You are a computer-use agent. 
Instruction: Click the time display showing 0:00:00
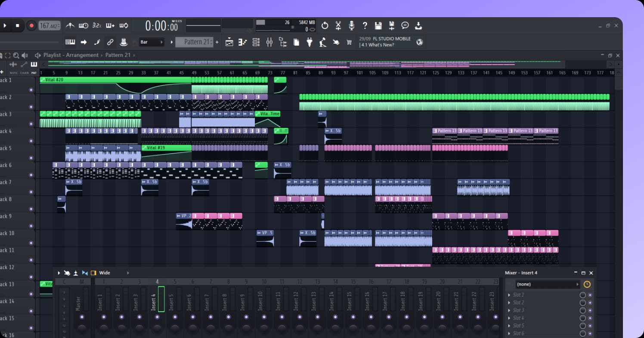[161, 25]
